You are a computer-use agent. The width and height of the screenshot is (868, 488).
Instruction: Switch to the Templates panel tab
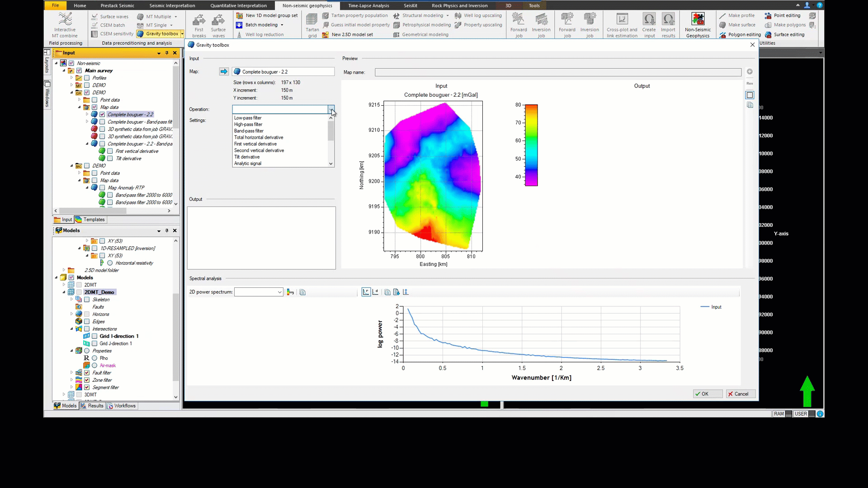point(93,219)
